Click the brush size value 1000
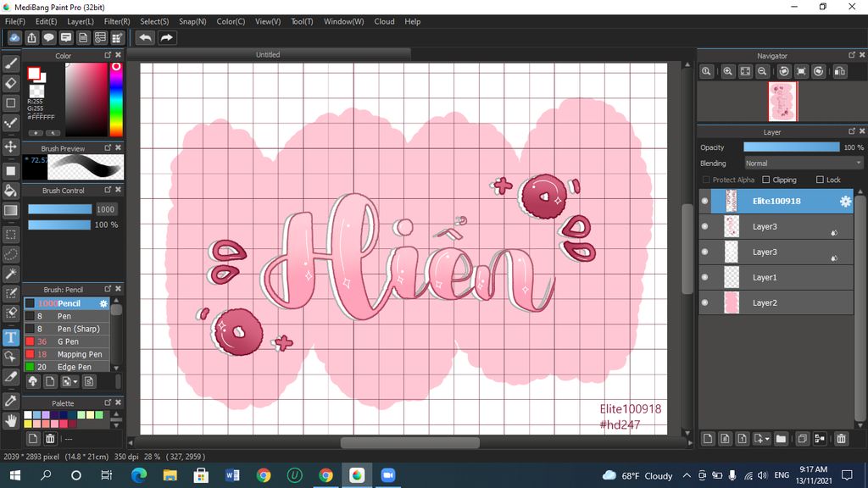Screen dimensions: 868x488 tap(106, 209)
